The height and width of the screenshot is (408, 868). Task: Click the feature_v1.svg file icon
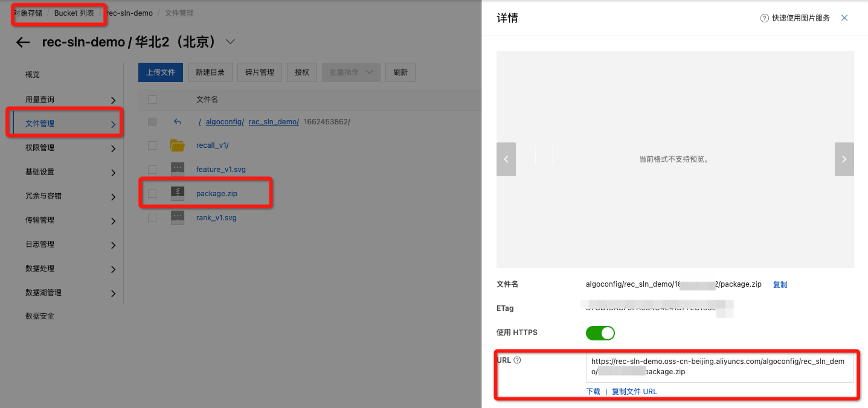pyautogui.click(x=177, y=170)
